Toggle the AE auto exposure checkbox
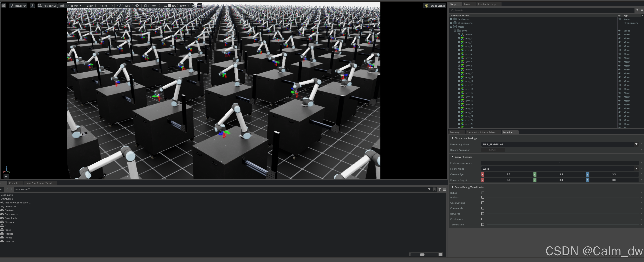The image size is (644, 262). 169,5
